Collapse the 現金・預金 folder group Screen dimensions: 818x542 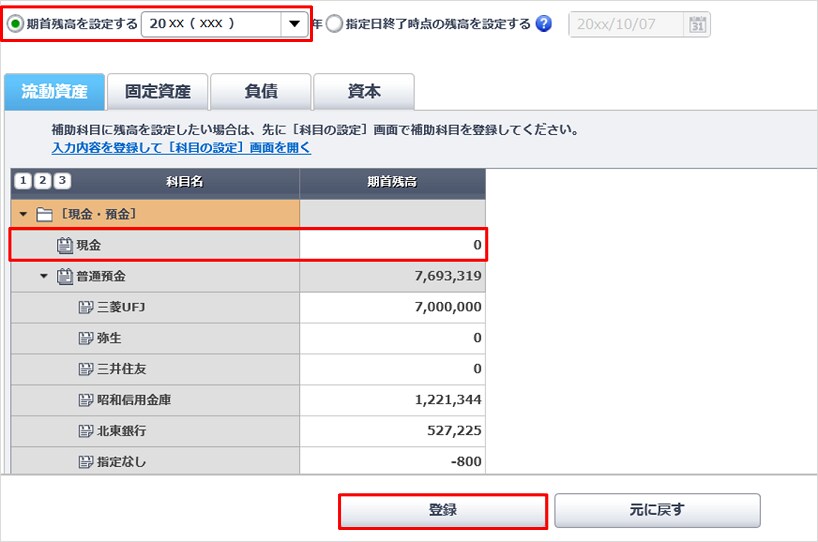(x=23, y=214)
